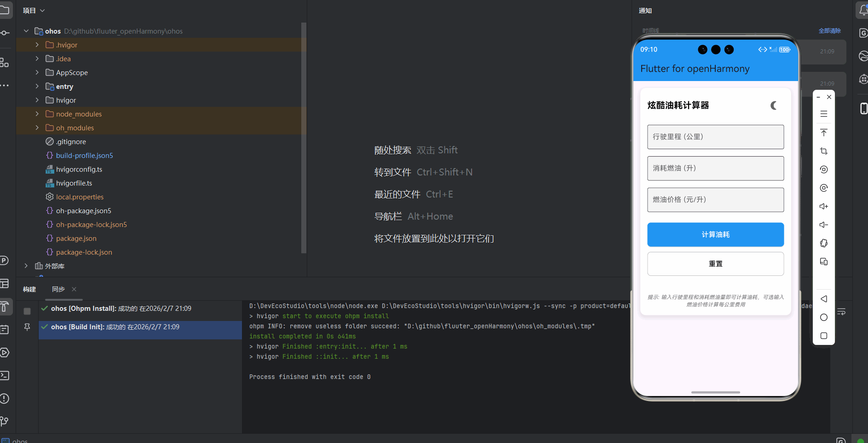Open the emulator toolbar hamburger menu
Screen dimensions: 868x443
click(x=824, y=114)
